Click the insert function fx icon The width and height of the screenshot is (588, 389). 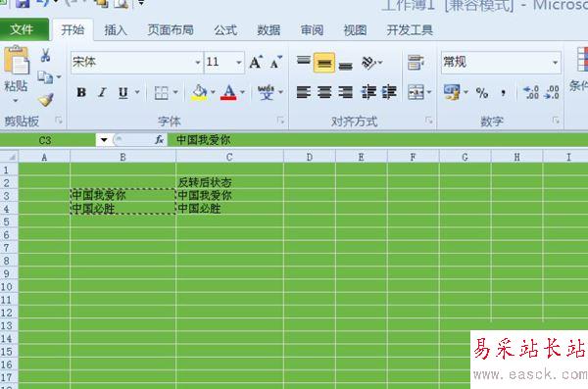click(160, 140)
